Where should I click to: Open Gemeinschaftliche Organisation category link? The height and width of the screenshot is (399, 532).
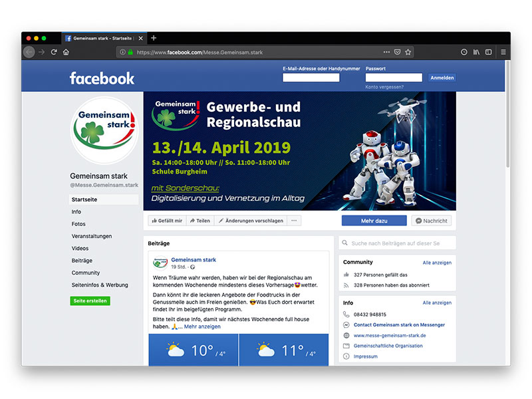pos(388,346)
